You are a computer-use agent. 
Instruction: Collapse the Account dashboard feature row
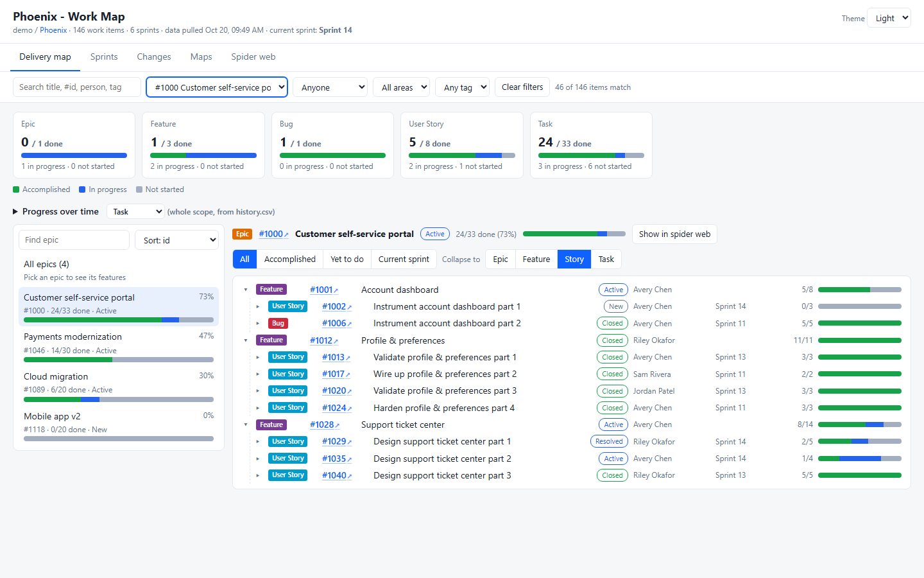pyautogui.click(x=246, y=290)
